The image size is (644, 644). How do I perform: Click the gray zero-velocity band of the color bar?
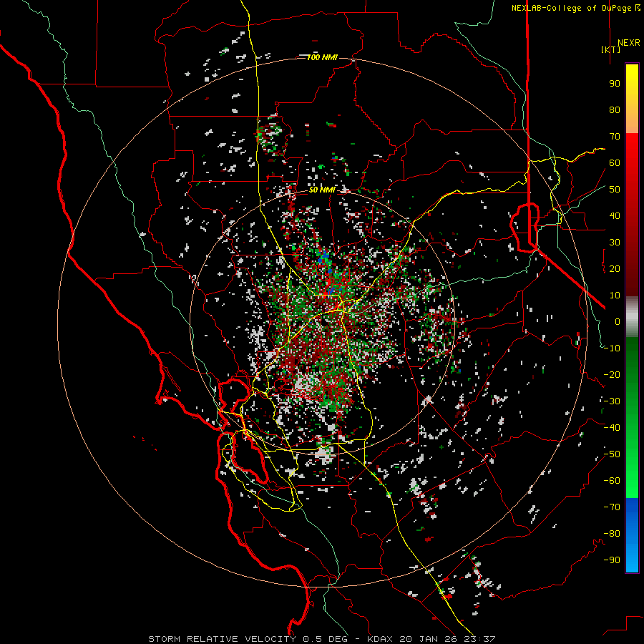632,316
